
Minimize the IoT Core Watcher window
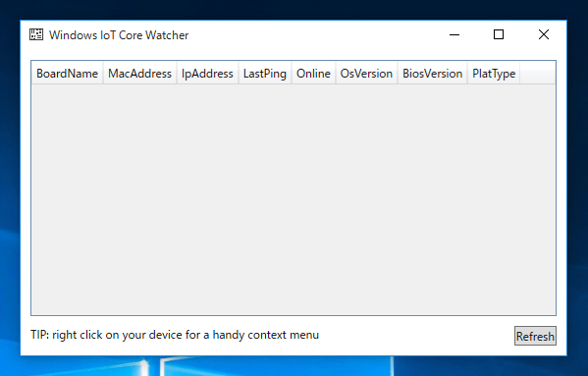[454, 35]
